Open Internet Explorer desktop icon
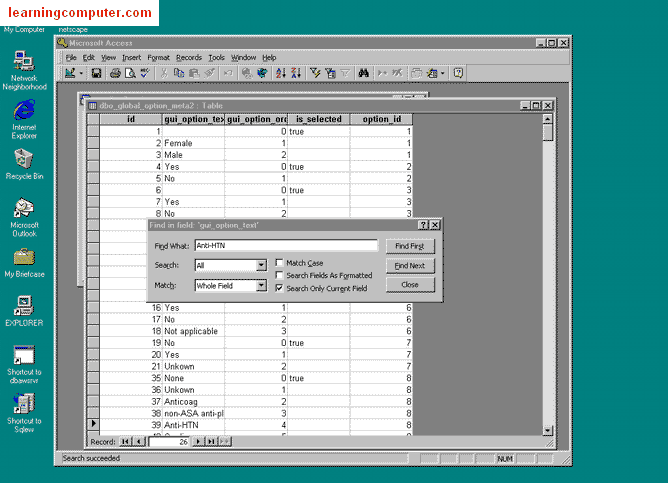668x483 pixels. (24, 119)
